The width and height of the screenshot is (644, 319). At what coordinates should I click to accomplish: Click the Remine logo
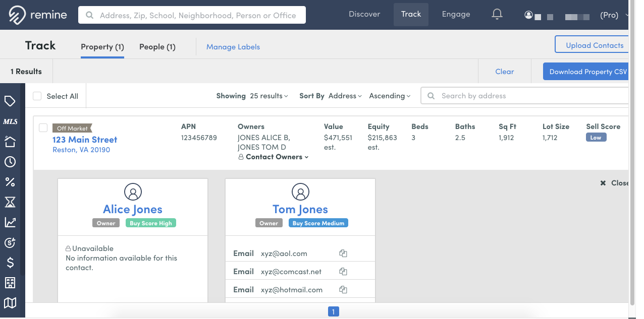pos(38,15)
